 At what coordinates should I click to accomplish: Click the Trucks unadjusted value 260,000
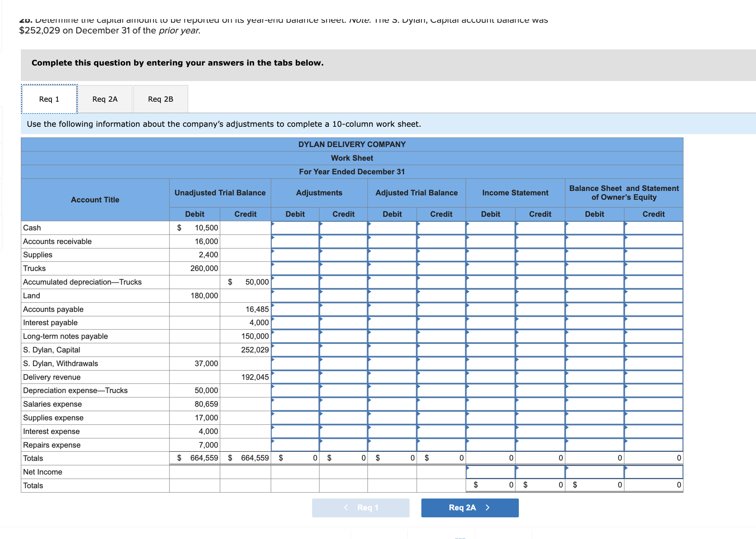click(x=204, y=268)
